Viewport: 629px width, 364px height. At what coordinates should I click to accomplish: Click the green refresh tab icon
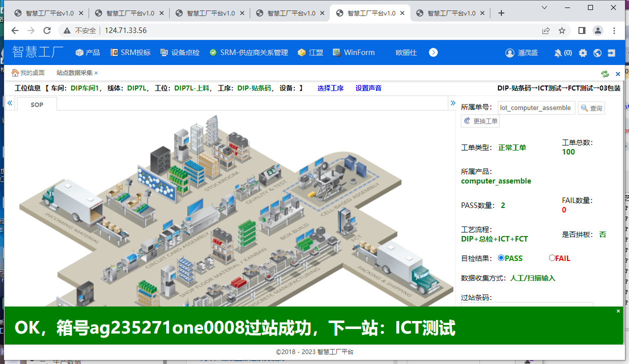605,73
